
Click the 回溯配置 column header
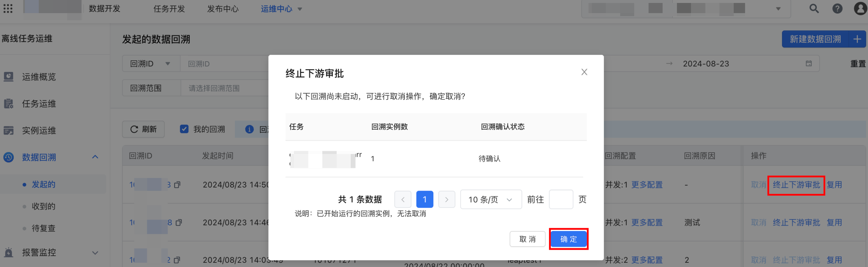pos(620,156)
